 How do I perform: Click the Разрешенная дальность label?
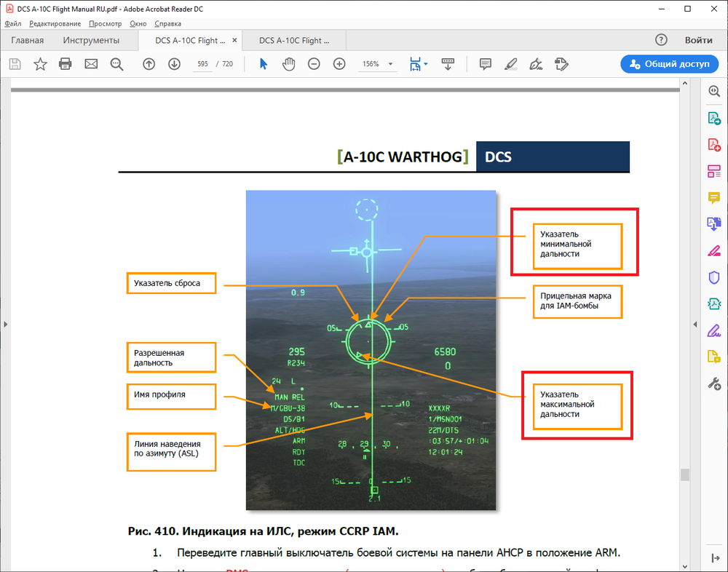(x=171, y=357)
